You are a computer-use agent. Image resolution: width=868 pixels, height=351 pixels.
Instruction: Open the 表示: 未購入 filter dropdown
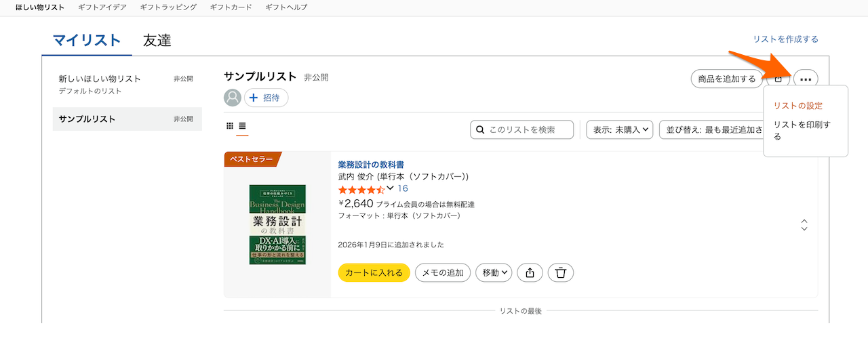tap(619, 129)
